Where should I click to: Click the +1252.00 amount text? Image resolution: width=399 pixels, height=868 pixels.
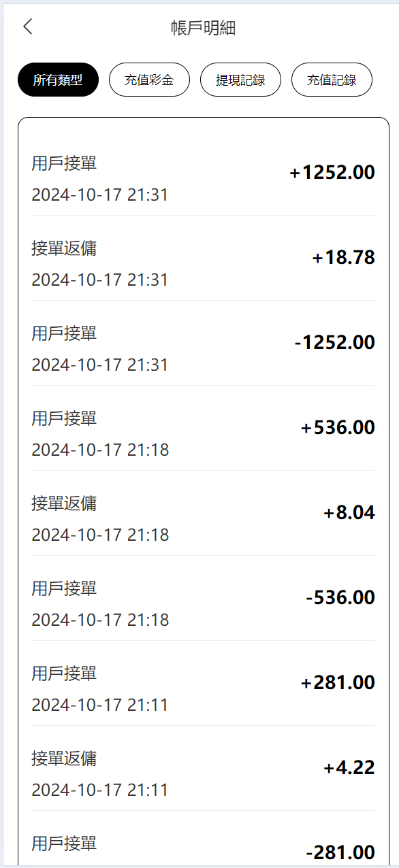click(x=332, y=173)
